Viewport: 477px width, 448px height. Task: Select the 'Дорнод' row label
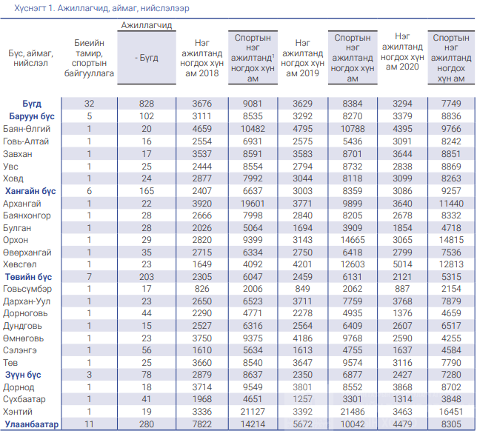tap(19, 387)
